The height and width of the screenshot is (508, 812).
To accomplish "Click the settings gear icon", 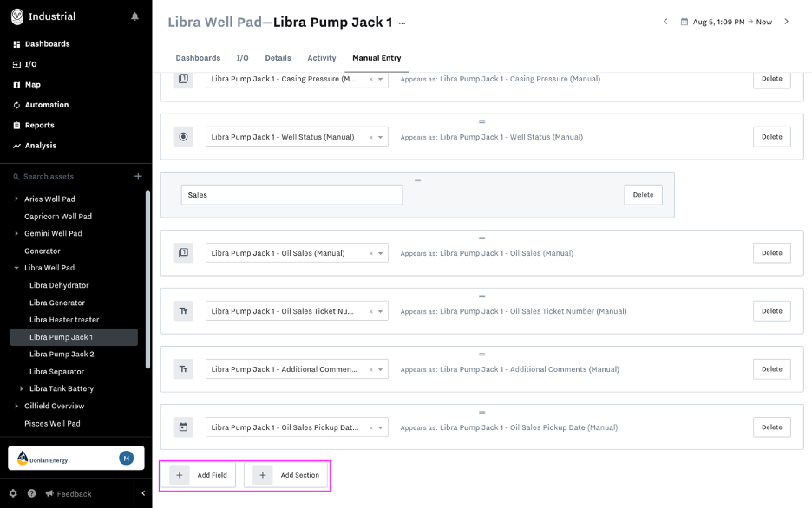I will click(13, 493).
